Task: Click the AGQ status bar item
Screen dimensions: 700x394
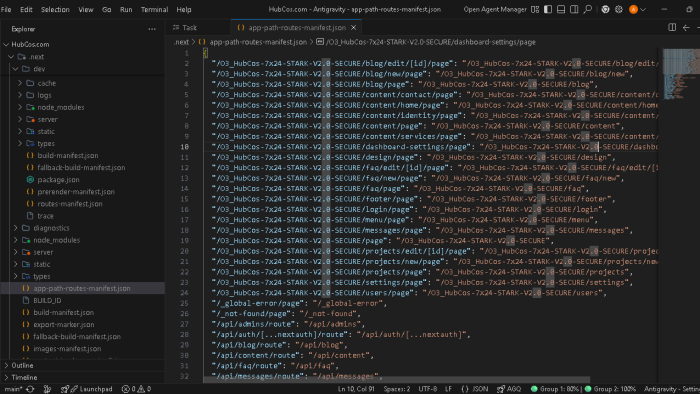Action: coord(509,389)
